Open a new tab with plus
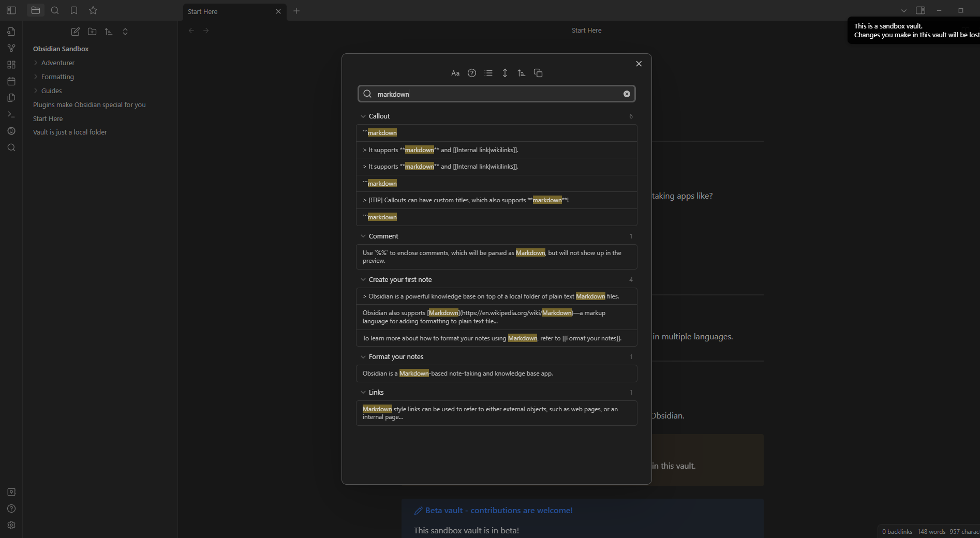This screenshot has width=980, height=538. click(296, 11)
